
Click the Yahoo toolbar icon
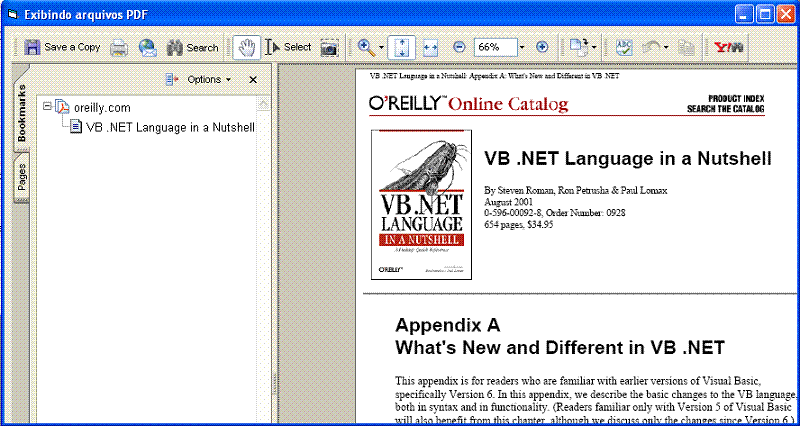729,47
